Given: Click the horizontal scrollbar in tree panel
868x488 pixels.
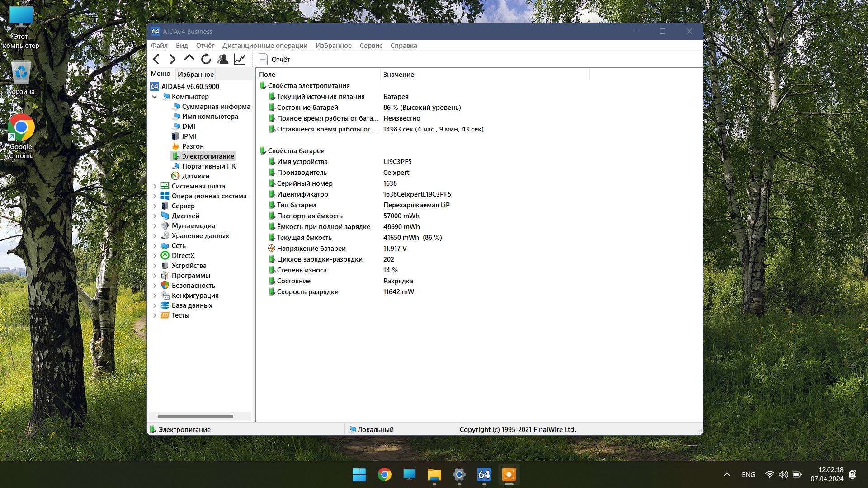Looking at the screenshot, I should pos(195,416).
